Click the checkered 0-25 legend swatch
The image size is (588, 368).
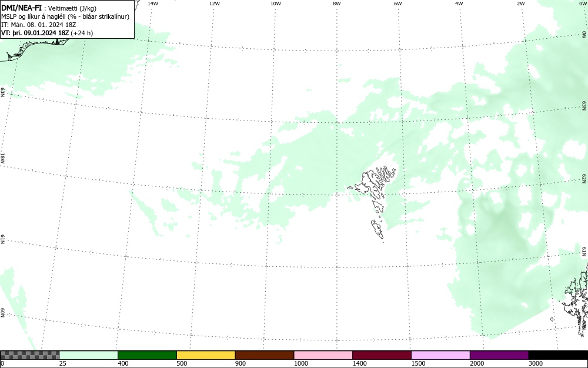[29, 355]
